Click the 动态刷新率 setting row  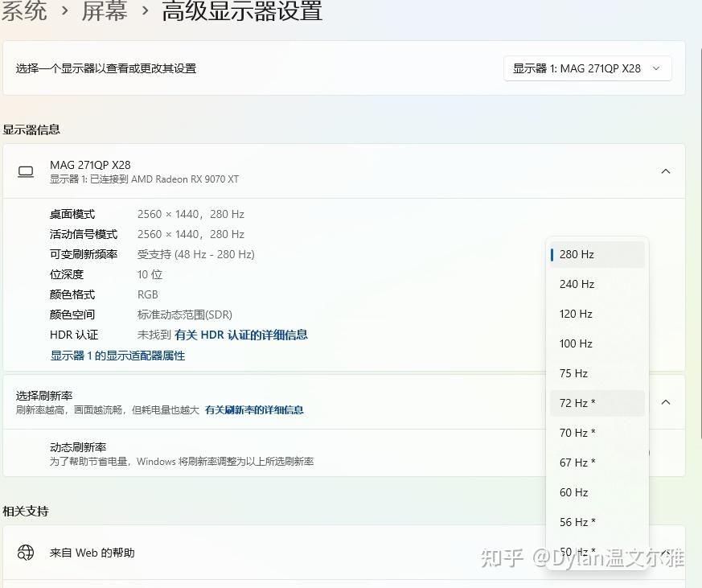coord(344,453)
